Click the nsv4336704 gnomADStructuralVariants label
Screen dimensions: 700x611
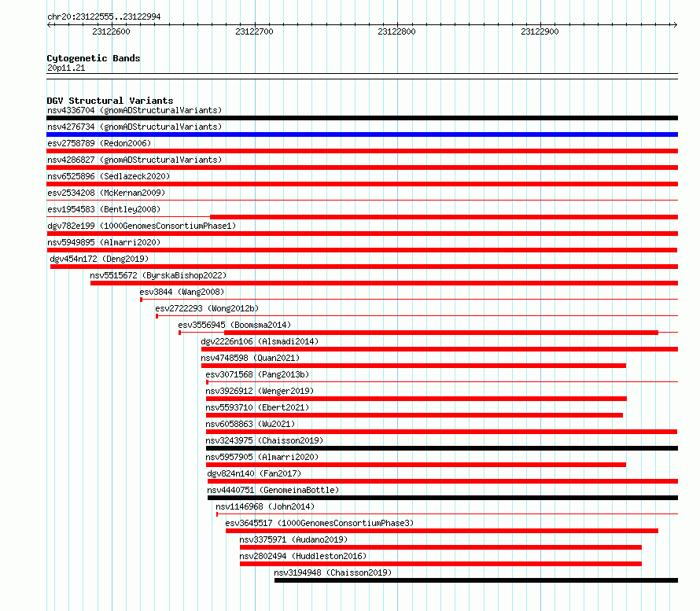pos(134,110)
